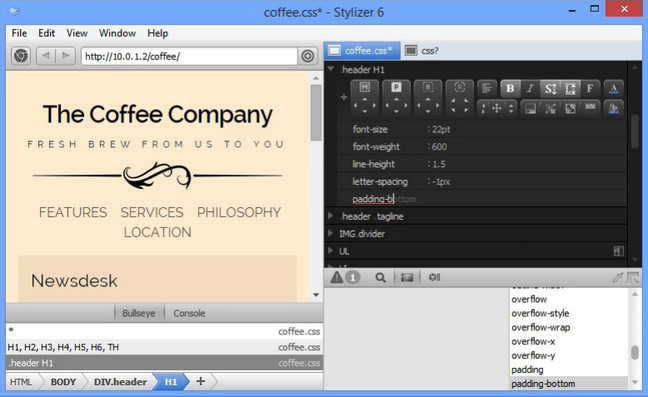Click the line-height 1.5 value

pos(439,164)
